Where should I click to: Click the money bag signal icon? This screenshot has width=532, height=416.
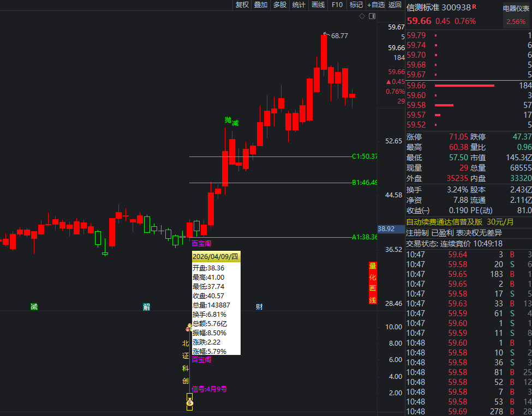point(190,402)
